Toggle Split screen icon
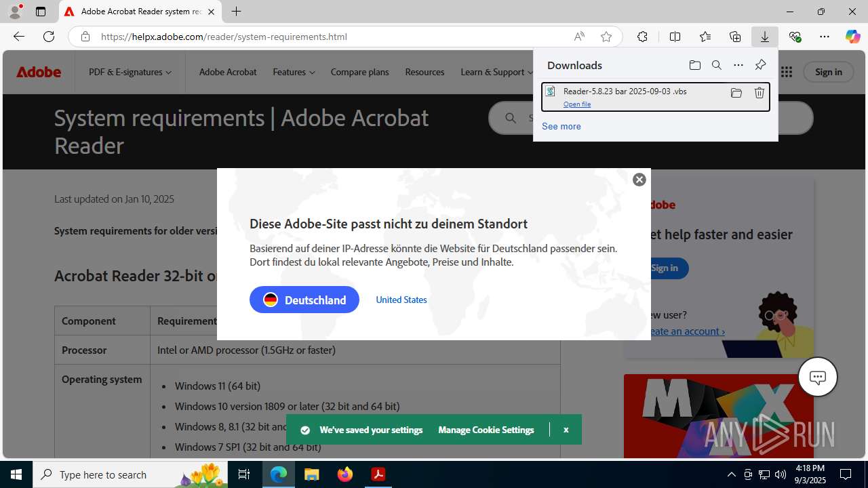 [x=675, y=37]
